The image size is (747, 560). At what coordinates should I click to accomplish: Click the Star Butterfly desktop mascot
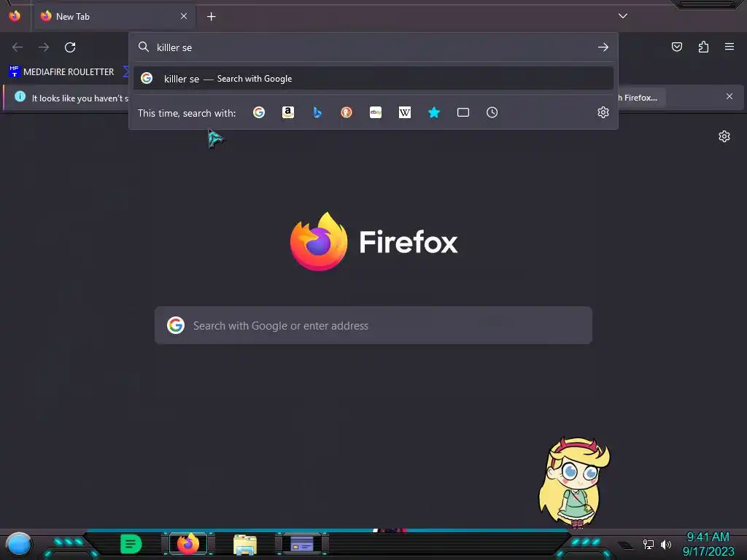575,483
